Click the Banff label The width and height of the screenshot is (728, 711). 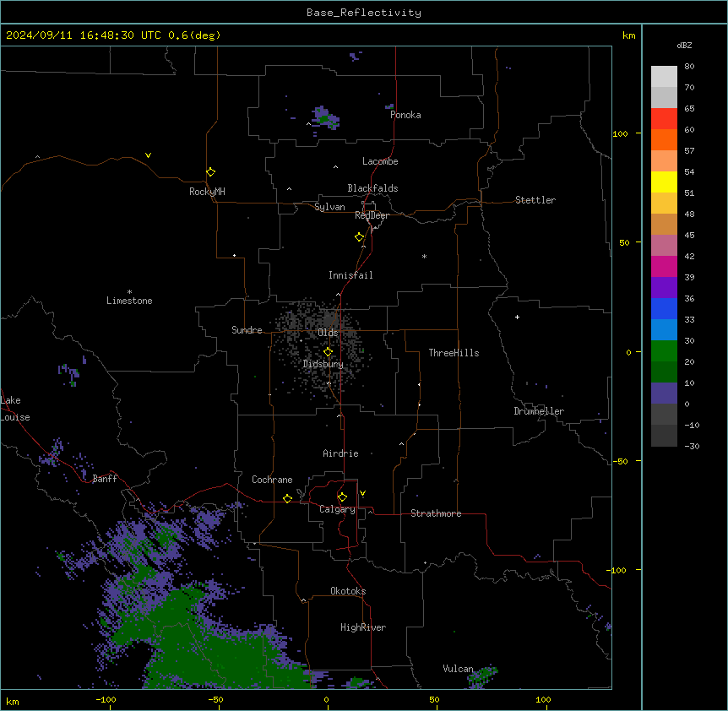pyautogui.click(x=105, y=479)
